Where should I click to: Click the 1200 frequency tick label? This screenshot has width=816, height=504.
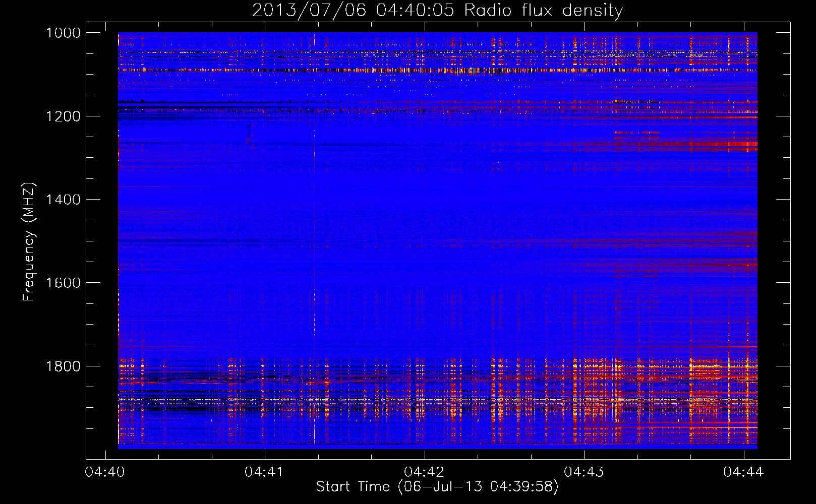[x=63, y=116]
